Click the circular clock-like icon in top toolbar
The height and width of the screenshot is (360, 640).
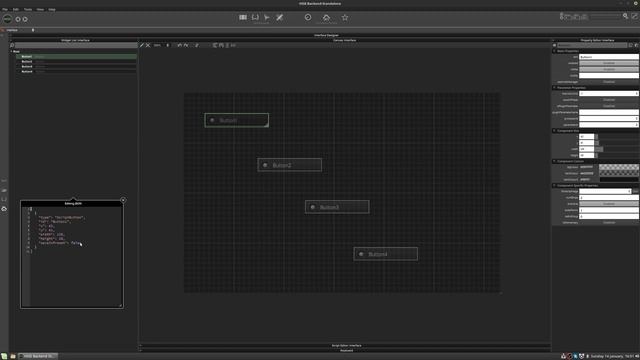(x=308, y=17)
